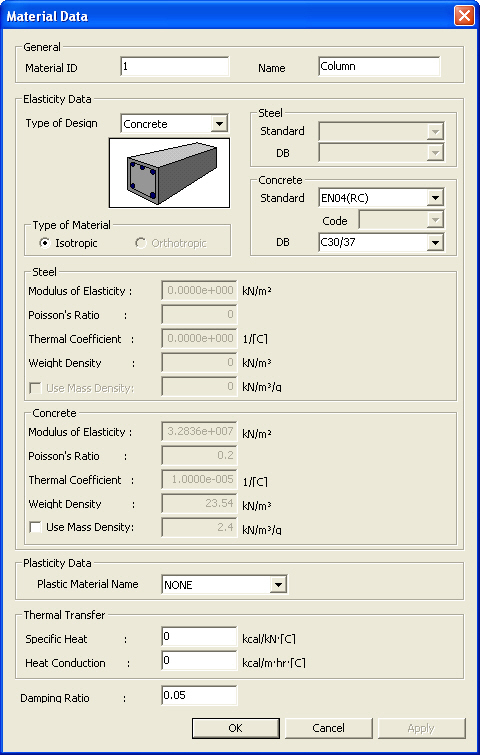Click the Damping Ratio field
This screenshot has height=755, width=480.
pos(199,696)
